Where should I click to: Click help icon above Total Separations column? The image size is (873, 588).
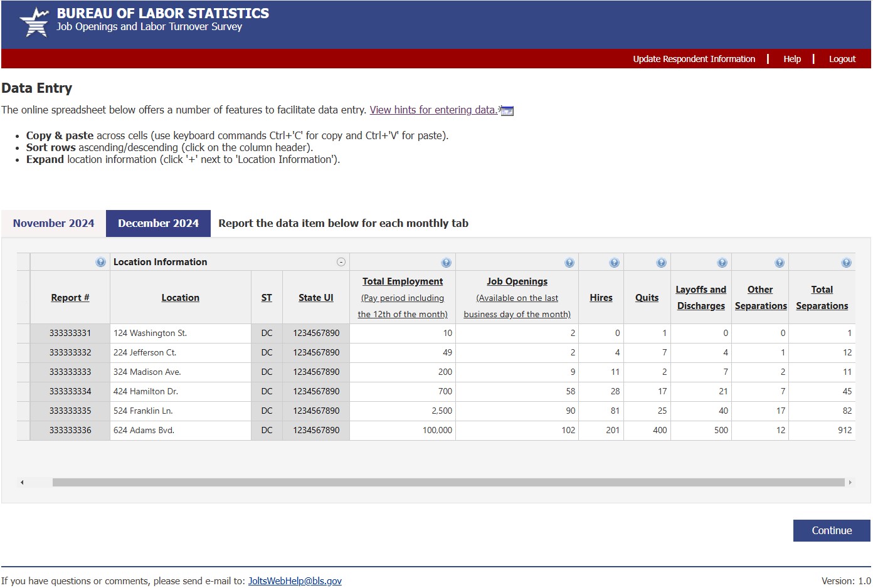846,263
